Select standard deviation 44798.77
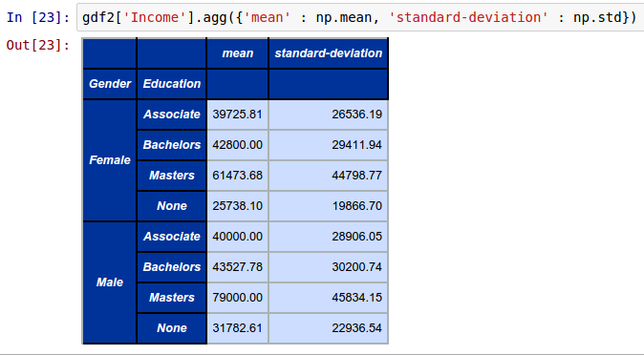The image size is (644, 355). tap(329, 176)
